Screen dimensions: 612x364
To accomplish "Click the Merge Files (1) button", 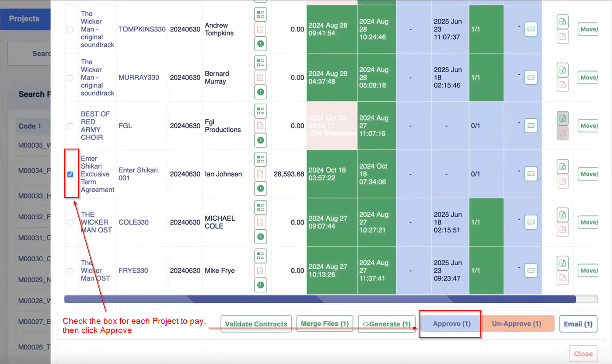I will (325, 324).
